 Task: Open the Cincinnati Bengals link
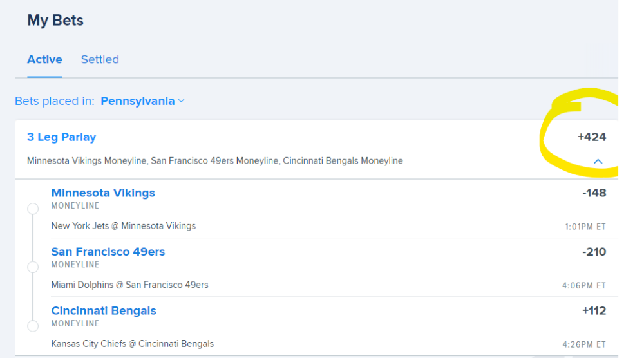(104, 311)
